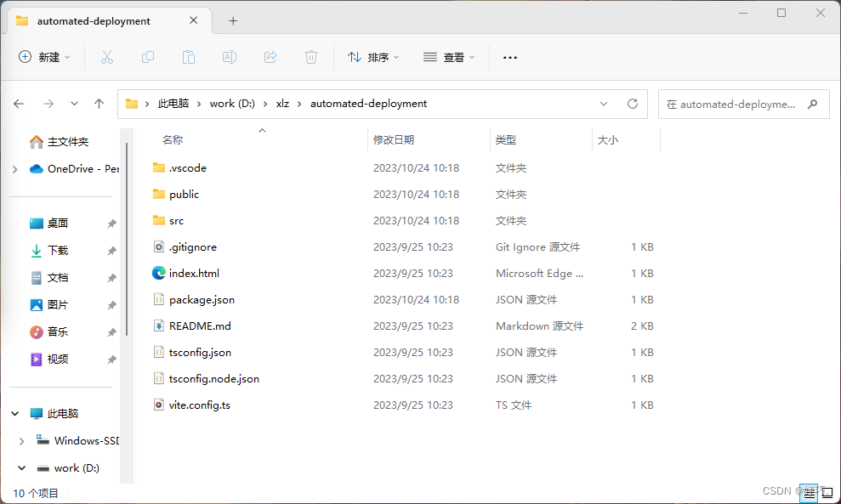The width and height of the screenshot is (841, 504).
Task: Go forward with the right arrow
Action: [x=48, y=104]
